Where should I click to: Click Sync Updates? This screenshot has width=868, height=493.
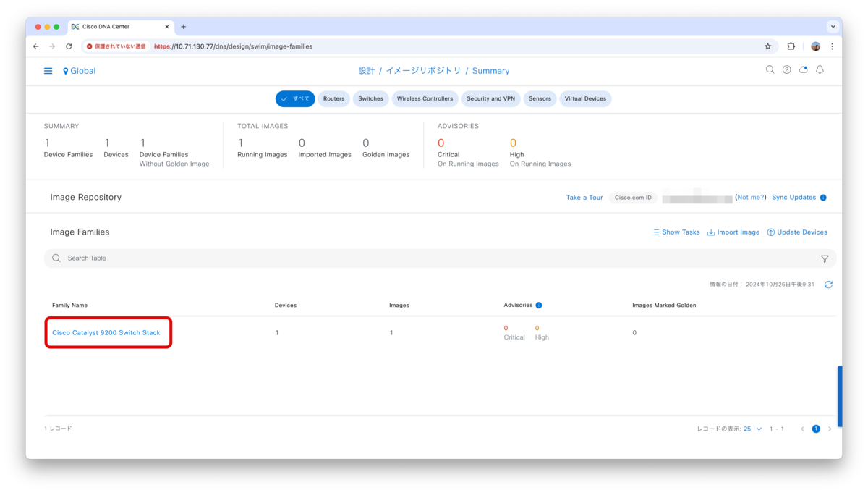(x=793, y=198)
